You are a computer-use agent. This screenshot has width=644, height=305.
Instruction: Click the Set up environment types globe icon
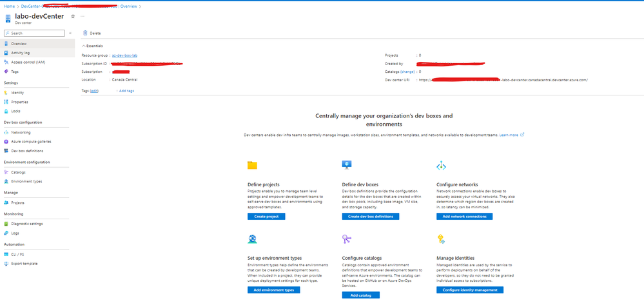[x=252, y=239]
